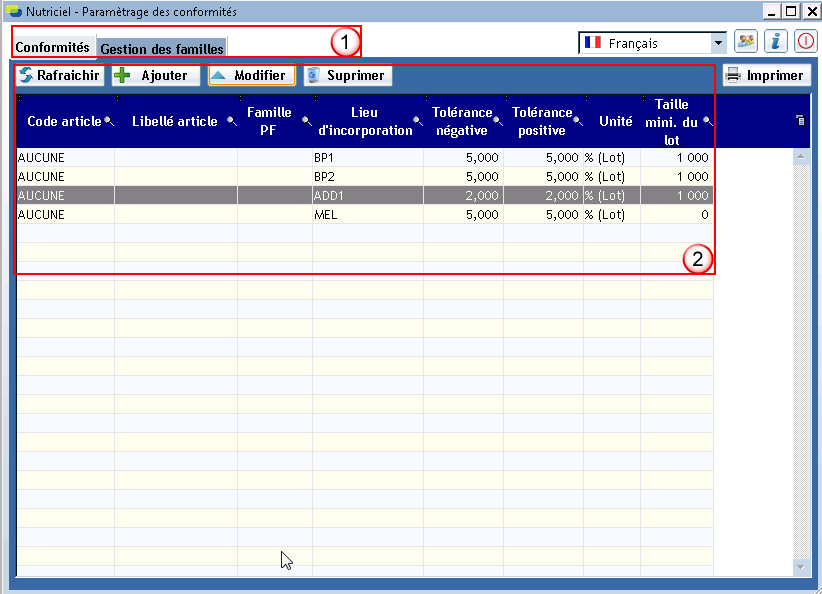Click 5,000 positive tolerance in BP2 row
Screen dimensions: 822x594
pos(562,177)
